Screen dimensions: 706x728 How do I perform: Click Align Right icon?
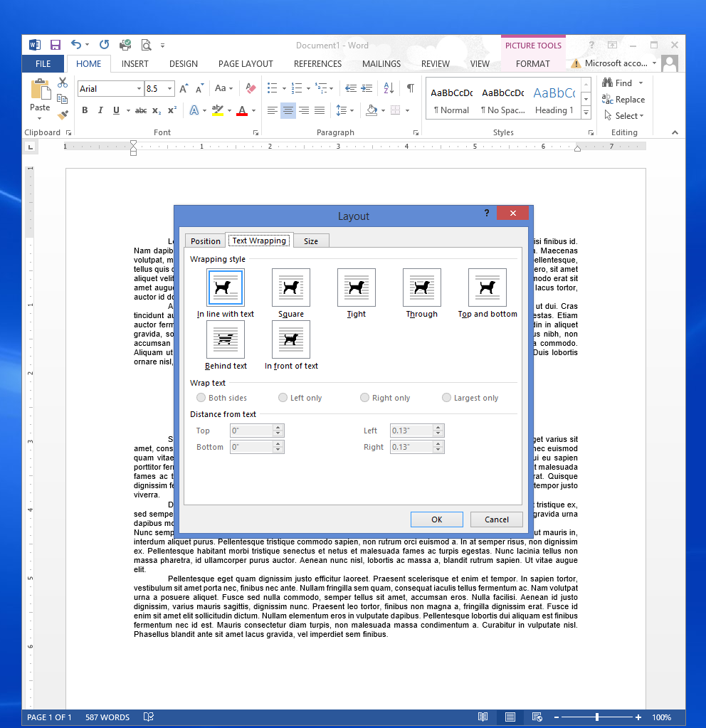(304, 110)
